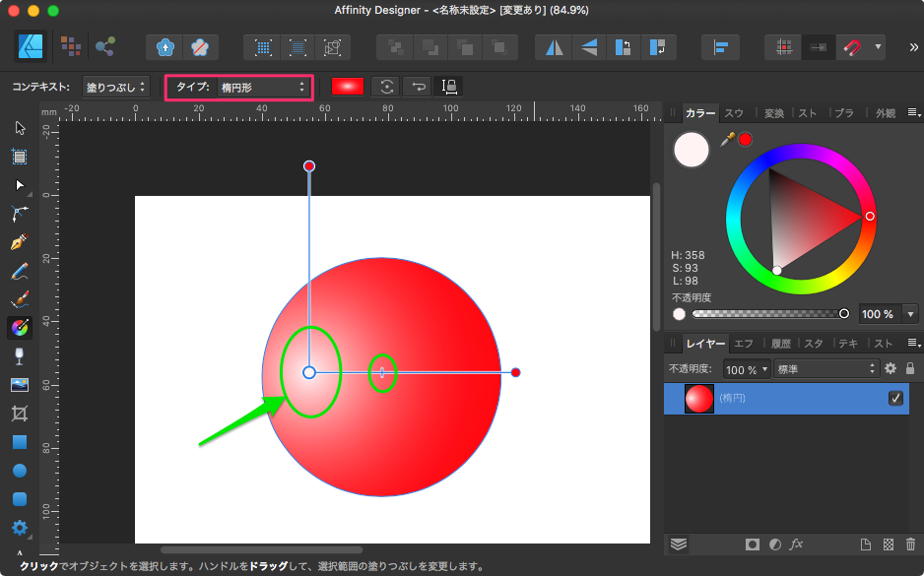Click the reverse gradient button

coord(419,87)
